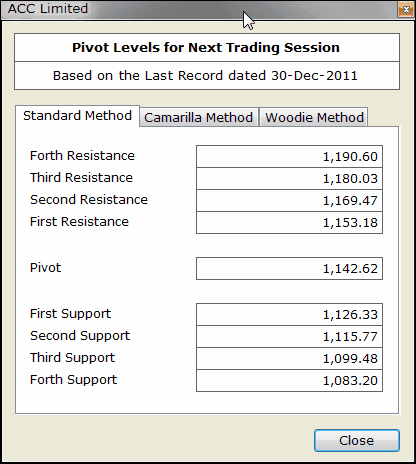Select the Forth Support value 1,083.20
The width and height of the screenshot is (416, 464).
coord(289,380)
